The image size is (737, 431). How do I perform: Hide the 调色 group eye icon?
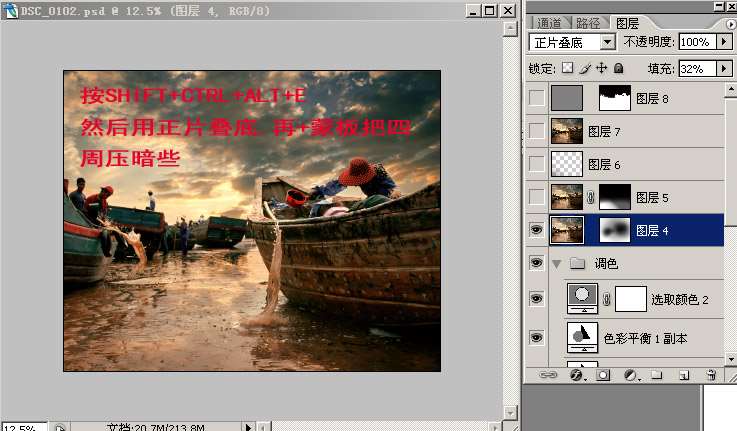click(537, 264)
